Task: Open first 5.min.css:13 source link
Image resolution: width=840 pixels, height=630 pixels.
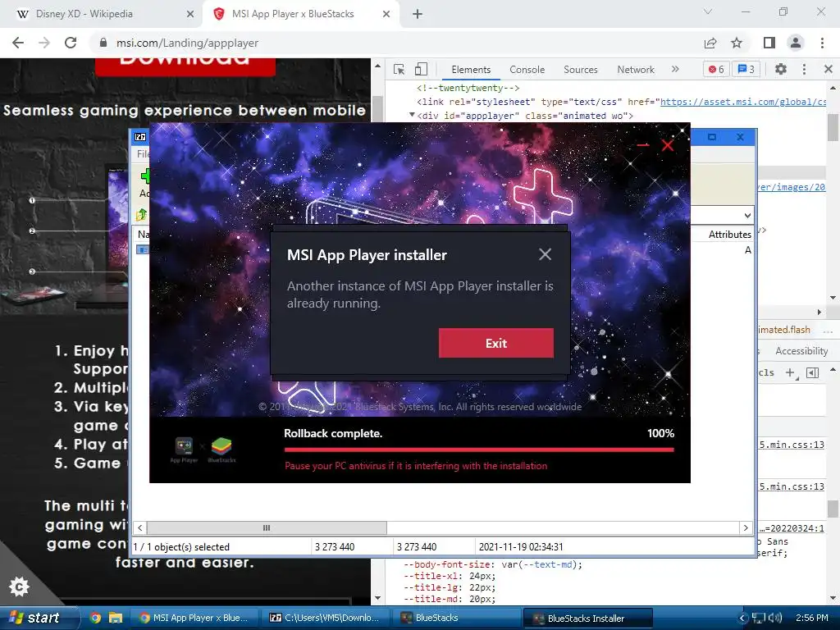Action: 792,445
